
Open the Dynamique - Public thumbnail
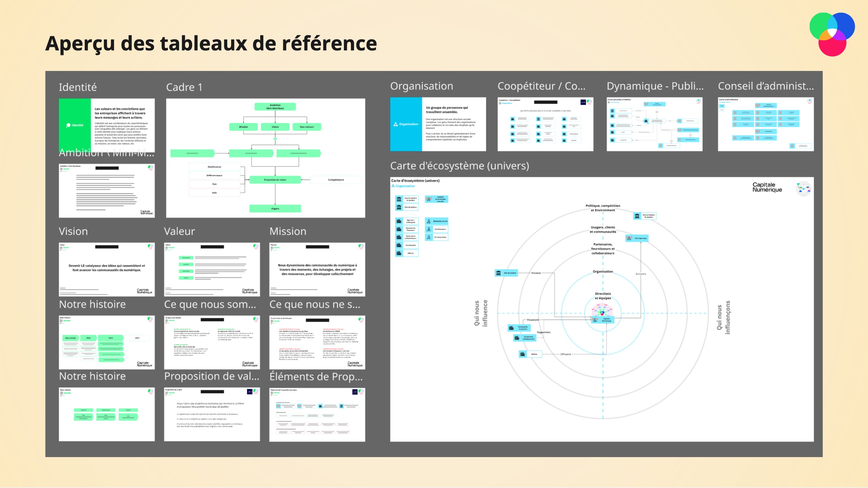coord(654,124)
